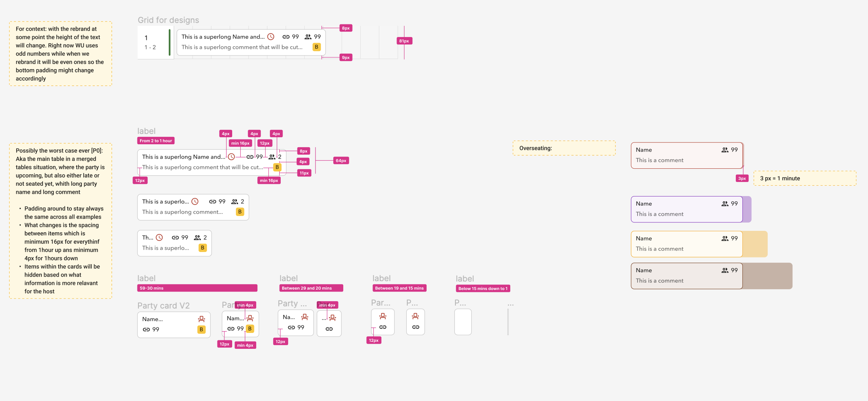Click the 'Between 29 and 20 mins' label
Image resolution: width=868 pixels, height=401 pixels.
coord(311,288)
